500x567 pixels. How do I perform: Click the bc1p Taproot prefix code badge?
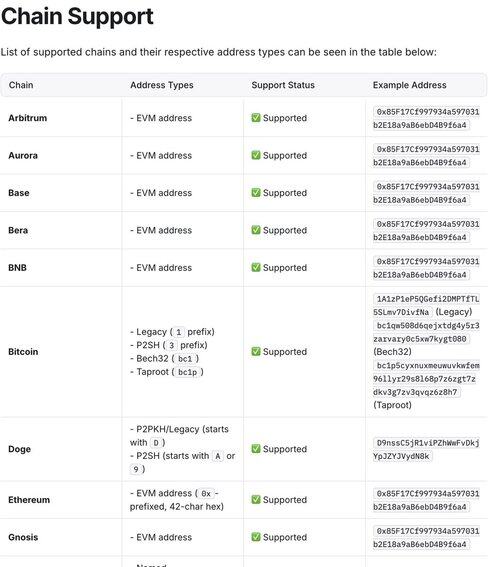click(187, 372)
